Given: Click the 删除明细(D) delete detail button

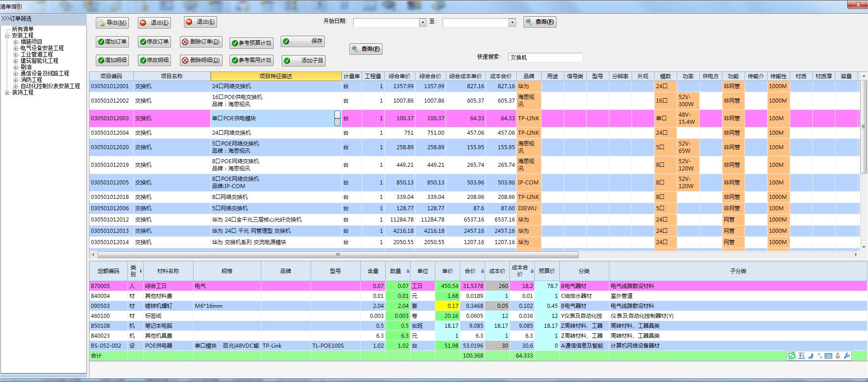Looking at the screenshot, I should coord(201,60).
